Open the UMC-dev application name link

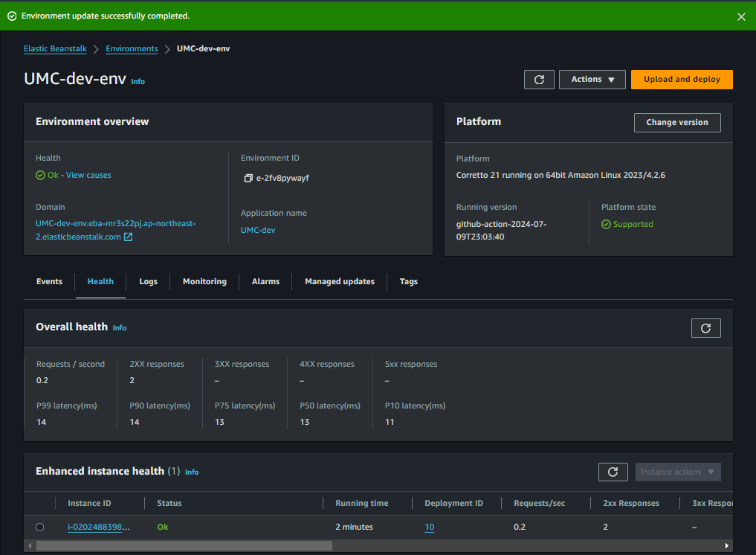258,230
